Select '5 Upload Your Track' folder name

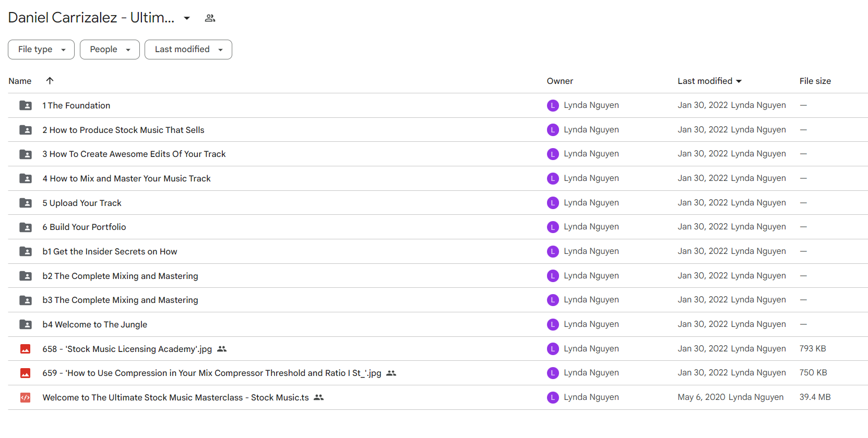pos(82,203)
